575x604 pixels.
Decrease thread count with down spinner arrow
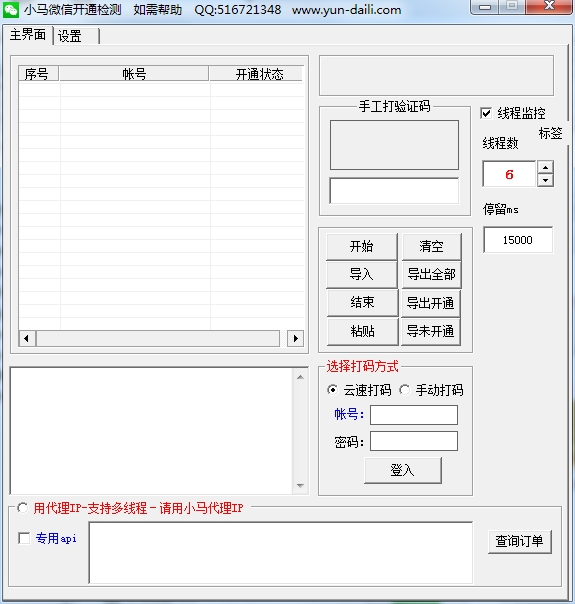click(x=545, y=180)
